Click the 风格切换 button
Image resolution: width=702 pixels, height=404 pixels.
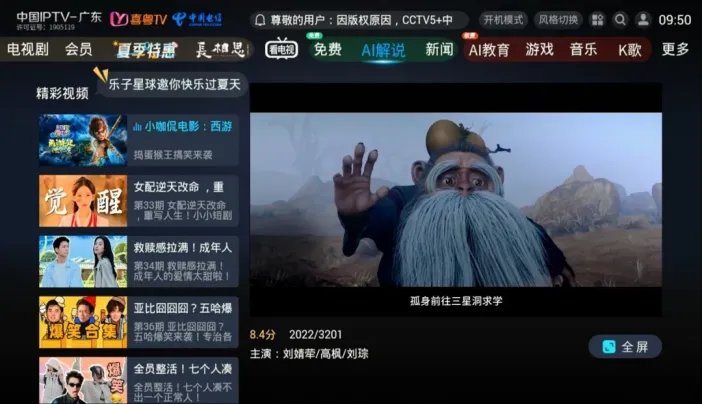558,20
